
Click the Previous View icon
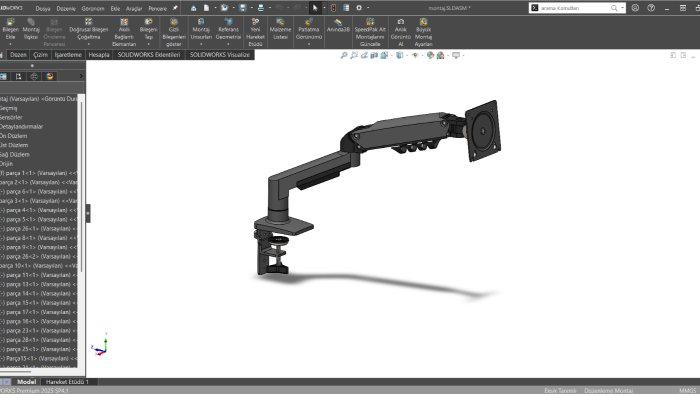tap(364, 55)
